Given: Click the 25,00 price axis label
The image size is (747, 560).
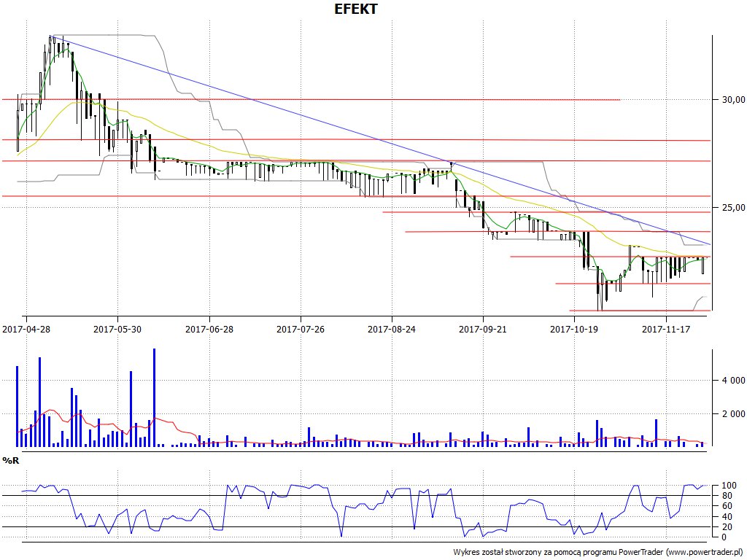Looking at the screenshot, I should click(x=734, y=208).
